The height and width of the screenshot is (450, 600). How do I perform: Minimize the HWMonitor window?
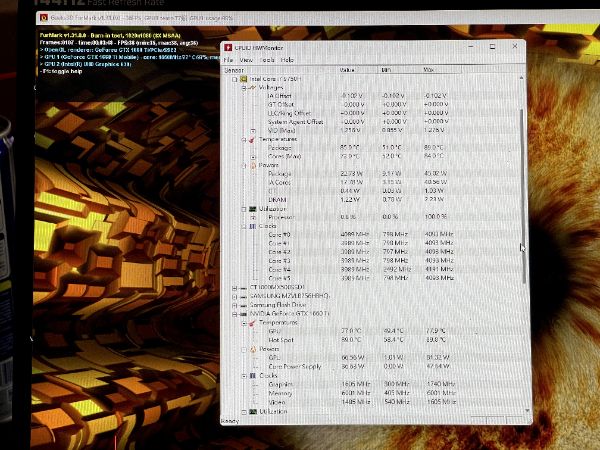471,47
